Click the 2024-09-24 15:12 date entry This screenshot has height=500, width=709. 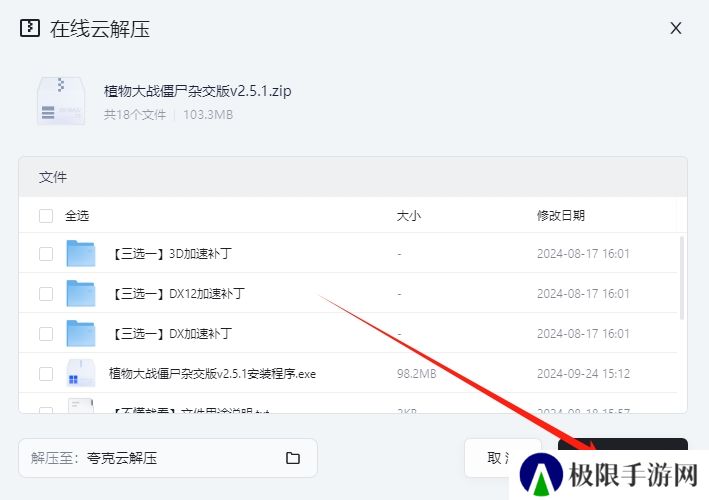pos(583,374)
